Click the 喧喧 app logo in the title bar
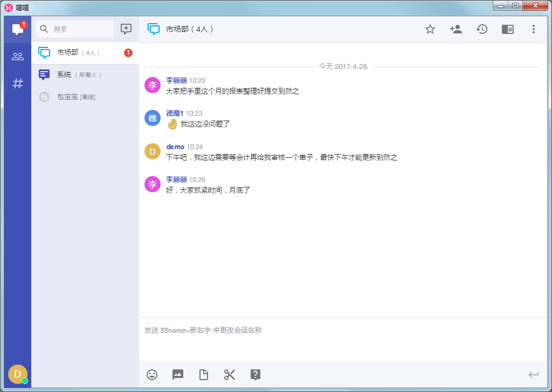 click(x=9, y=8)
